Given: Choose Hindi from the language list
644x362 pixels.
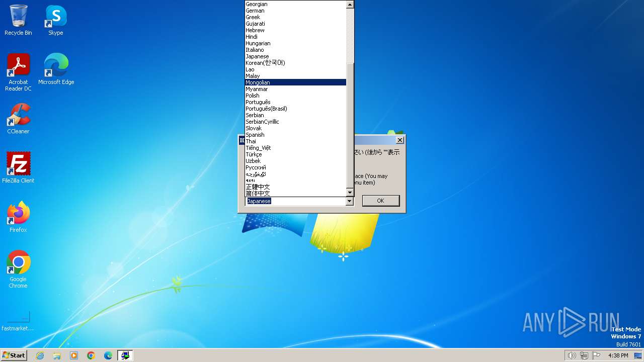Looking at the screenshot, I should point(295,37).
